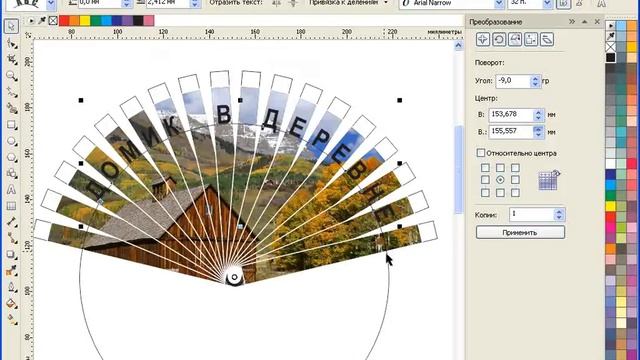Pick the red swatch in document palette
Viewport: 640px width, 360px height.
pos(64,20)
